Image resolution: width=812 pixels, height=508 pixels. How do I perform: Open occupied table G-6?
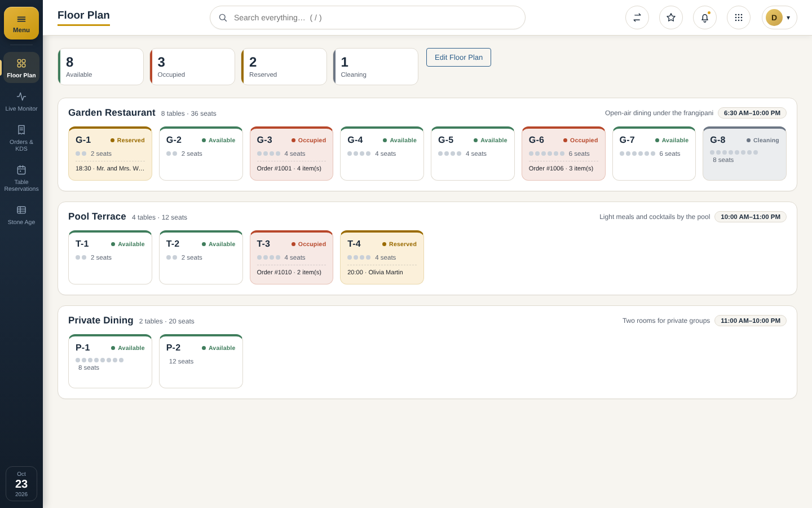(x=563, y=154)
